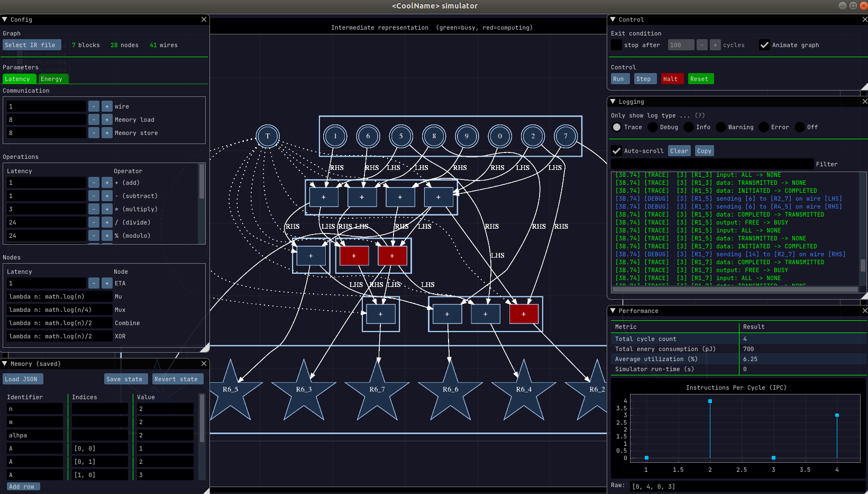Click Load JSON button
Screen dimensions: 868x494
click(23, 379)
